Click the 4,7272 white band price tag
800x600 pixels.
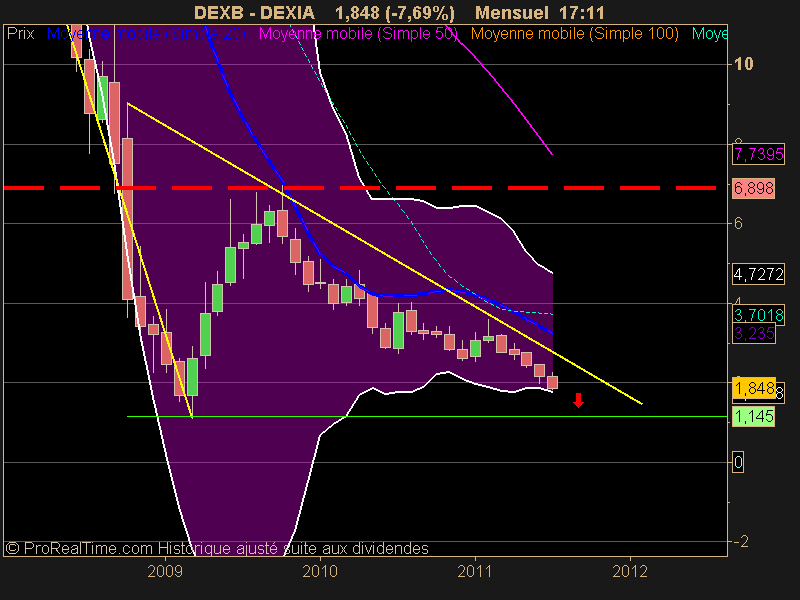(758, 274)
